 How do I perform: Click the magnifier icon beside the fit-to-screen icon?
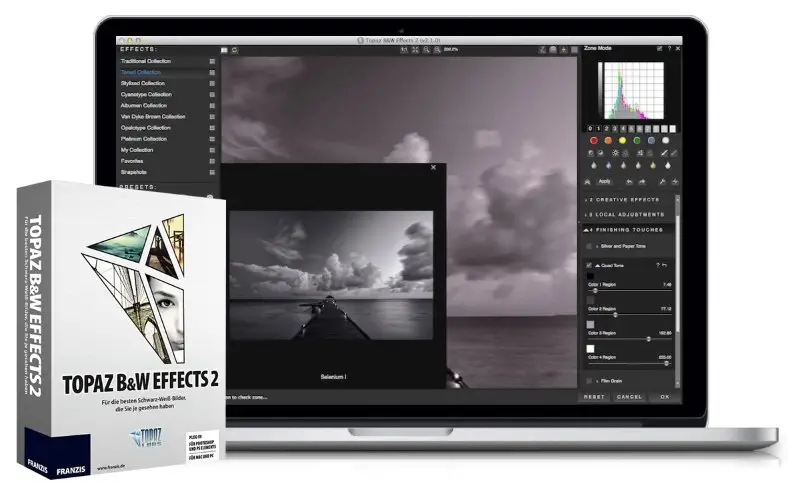pyautogui.click(x=427, y=50)
